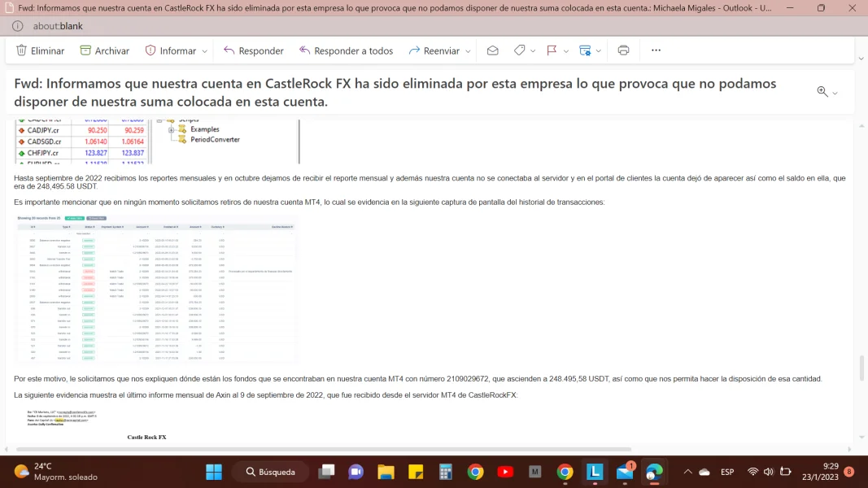This screenshot has width=868, height=488.
Task: Open the gray M app taskbar icon
Action: [x=534, y=472]
